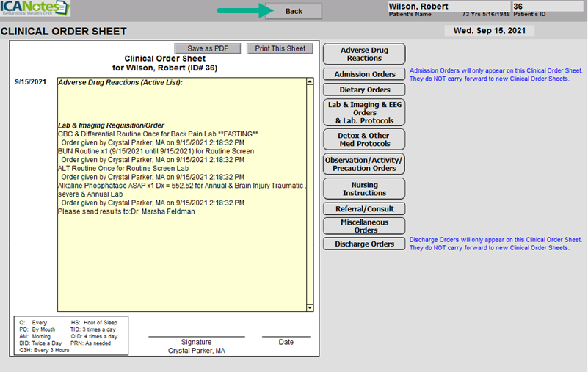The width and height of the screenshot is (588, 372).
Task: Open Nursing Instructions
Action: 364,189
